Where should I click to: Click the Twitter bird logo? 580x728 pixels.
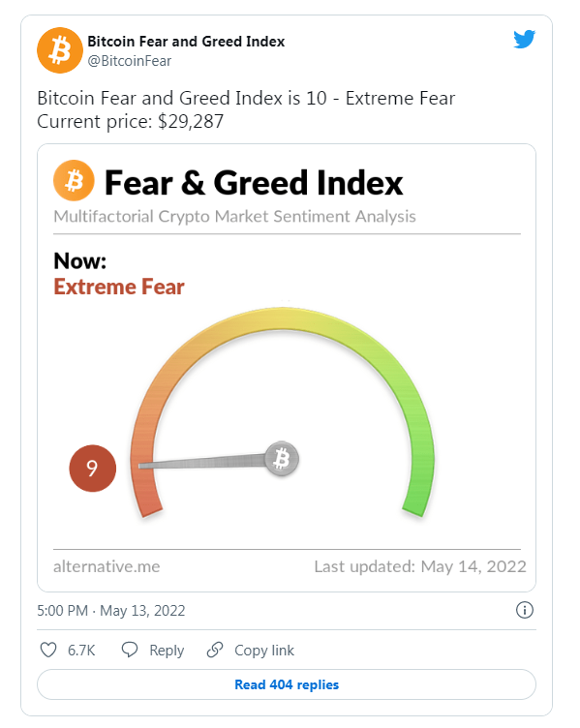coord(524,39)
